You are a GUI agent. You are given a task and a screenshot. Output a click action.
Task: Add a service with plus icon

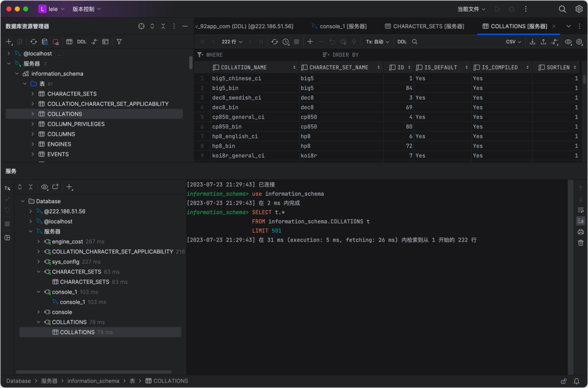pyautogui.click(x=69, y=187)
